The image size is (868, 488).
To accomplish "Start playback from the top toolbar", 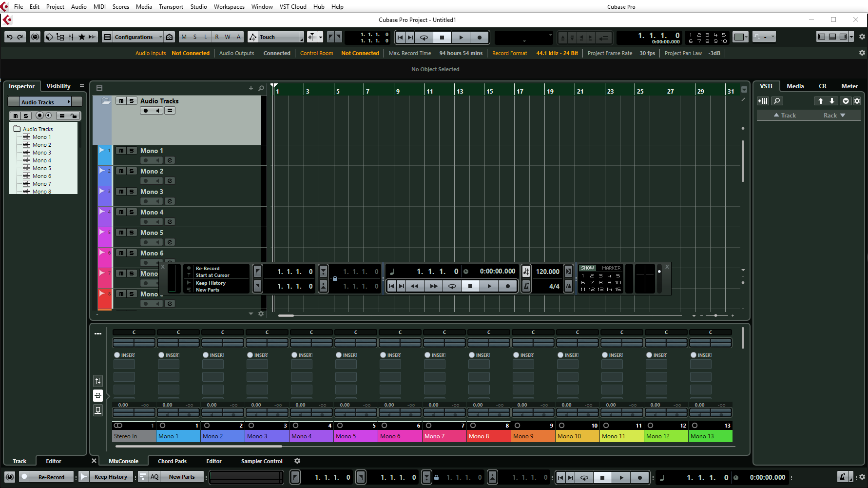I will pyautogui.click(x=461, y=37).
